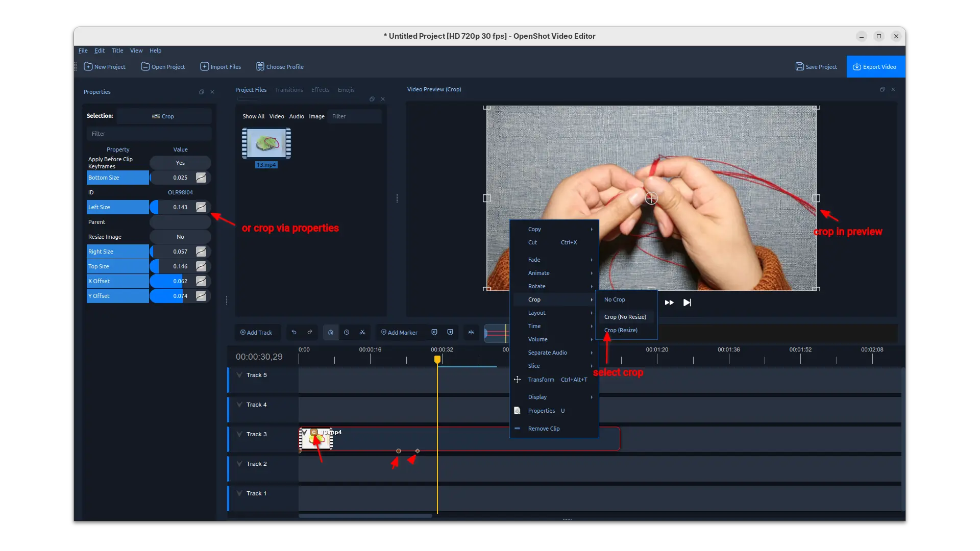Screen dimensions: 980x551
Task: Click the redo arrow in timeline toolbar
Action: [310, 332]
